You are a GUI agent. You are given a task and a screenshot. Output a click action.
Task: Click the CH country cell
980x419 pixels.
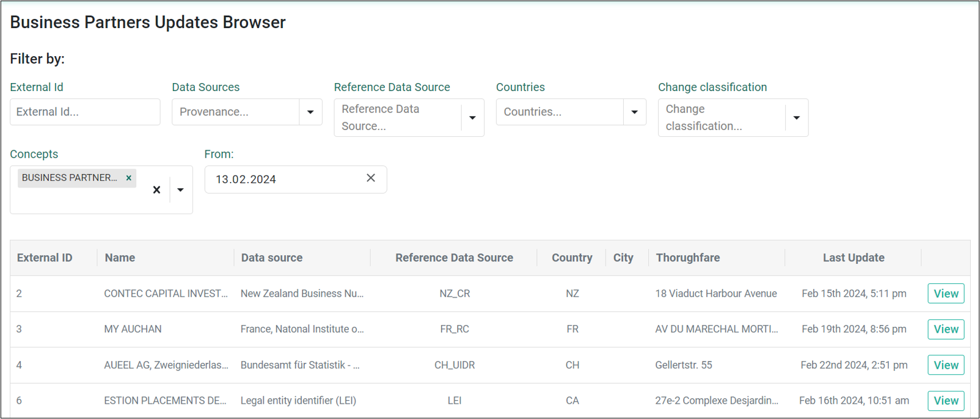click(572, 365)
